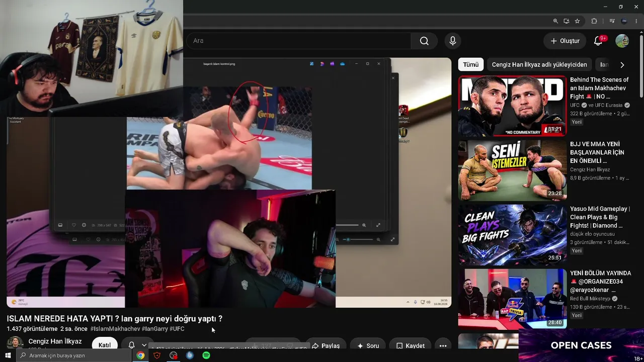644x362 pixels.
Task: Open the recording app icon in taskbar
Action: tap(174, 355)
